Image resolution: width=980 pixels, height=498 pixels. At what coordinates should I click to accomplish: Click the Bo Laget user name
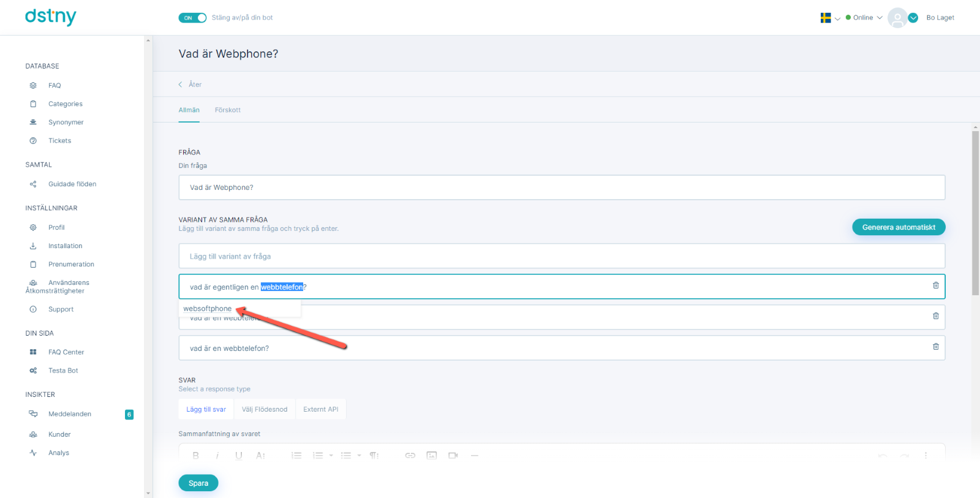940,18
